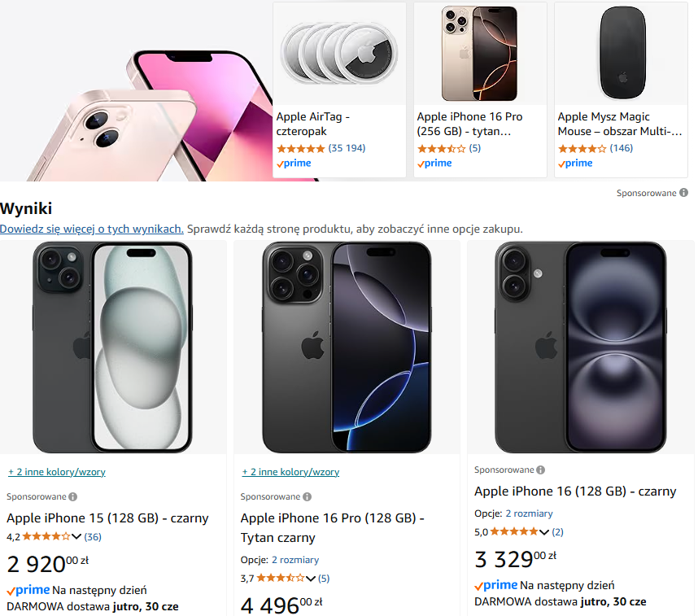This screenshot has height=616, width=698.
Task: Click '+ 2 inne kolory/wzory' under iPhone 16 Pro
Action: pyautogui.click(x=290, y=472)
